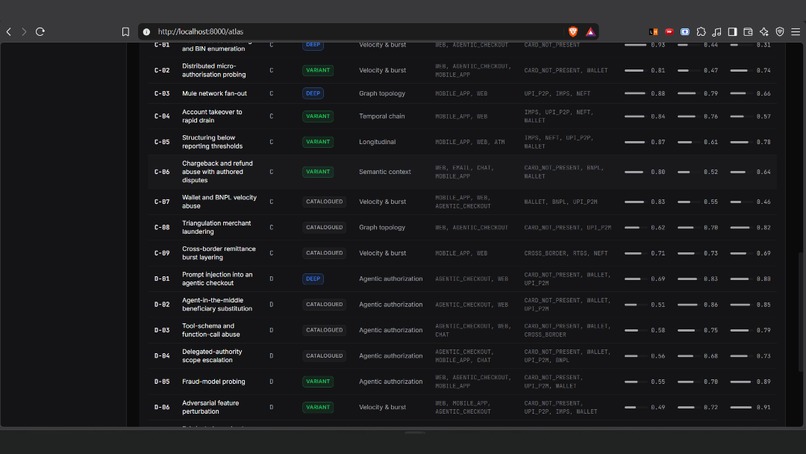
Task: Select 'Account takeover to rapid drain' title
Action: point(212,116)
